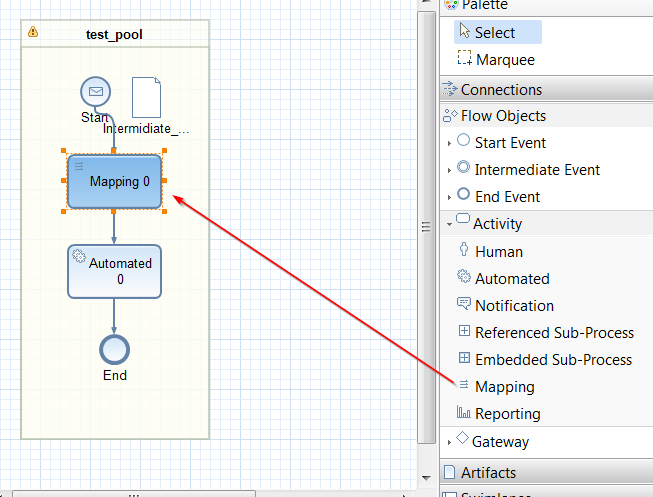Pick the Intermediate Event double-circle icon
The height and width of the screenshot is (497, 653).
463,167
